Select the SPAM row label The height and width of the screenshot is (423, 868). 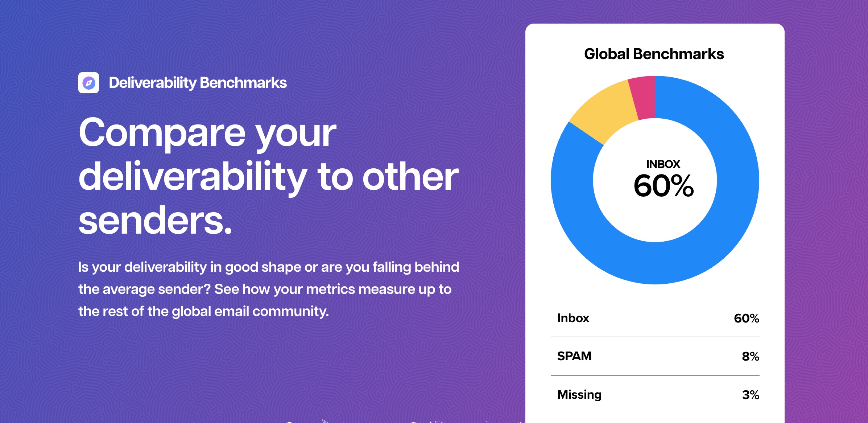click(574, 356)
